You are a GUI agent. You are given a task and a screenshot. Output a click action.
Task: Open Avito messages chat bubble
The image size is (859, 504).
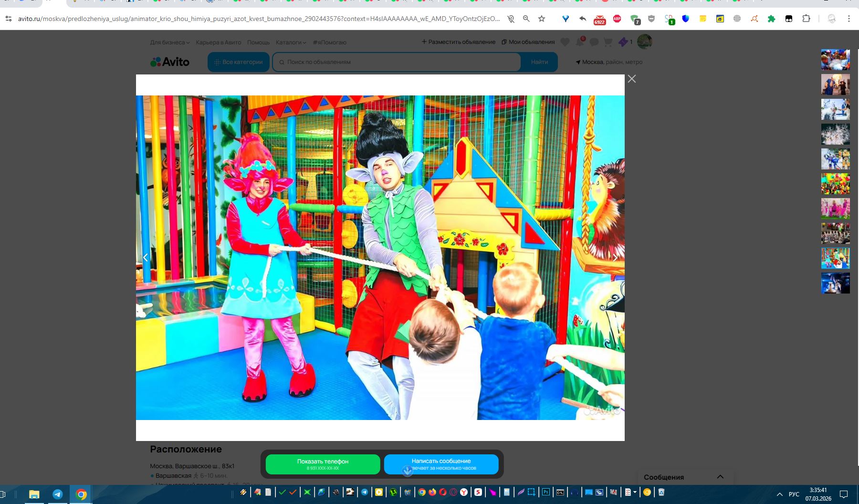click(x=594, y=42)
